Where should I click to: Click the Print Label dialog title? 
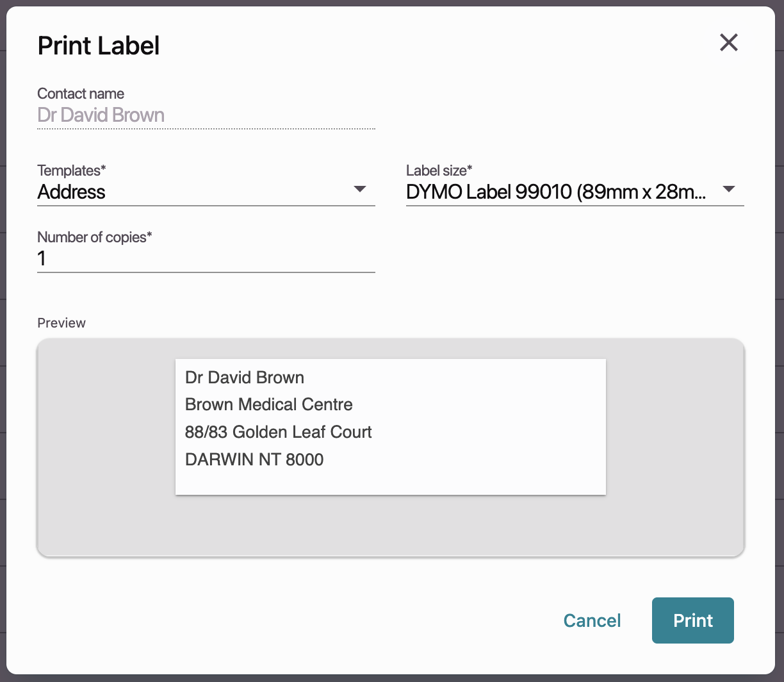pos(99,46)
